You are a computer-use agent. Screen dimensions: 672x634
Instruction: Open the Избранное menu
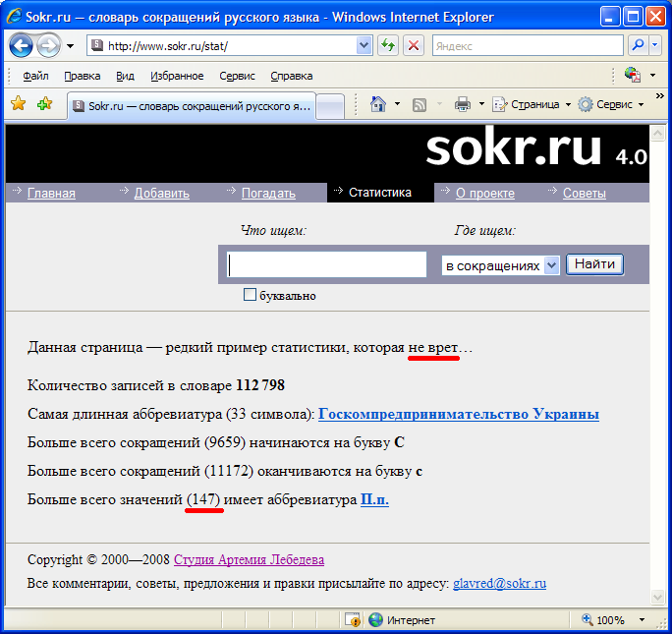177,76
